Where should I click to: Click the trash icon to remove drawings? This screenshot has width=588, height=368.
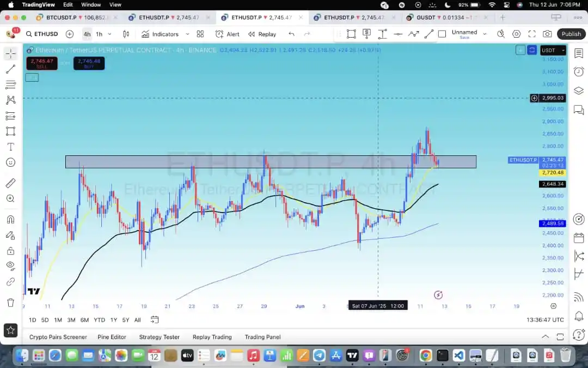pos(10,303)
